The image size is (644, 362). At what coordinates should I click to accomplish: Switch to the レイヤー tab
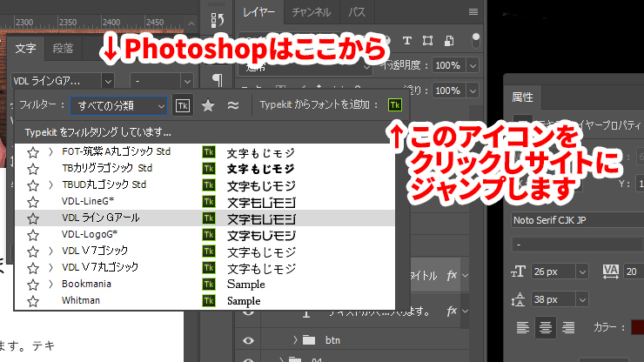coord(258,12)
